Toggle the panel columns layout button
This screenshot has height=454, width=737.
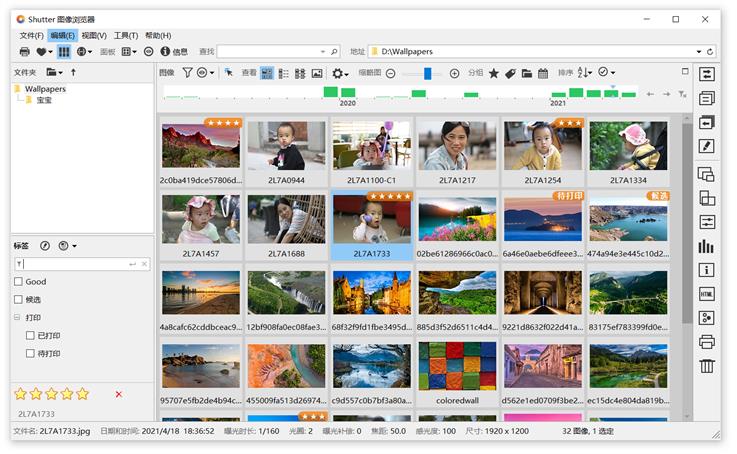click(x=64, y=52)
